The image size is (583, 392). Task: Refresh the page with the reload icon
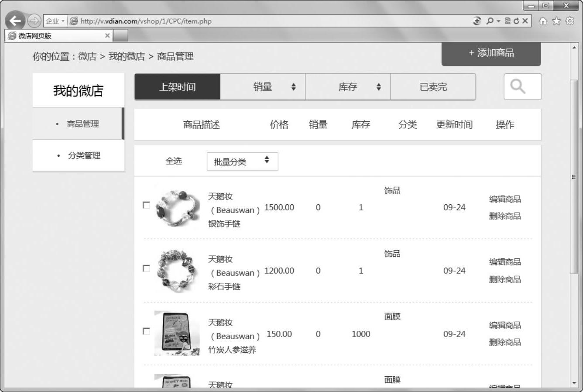[516, 21]
